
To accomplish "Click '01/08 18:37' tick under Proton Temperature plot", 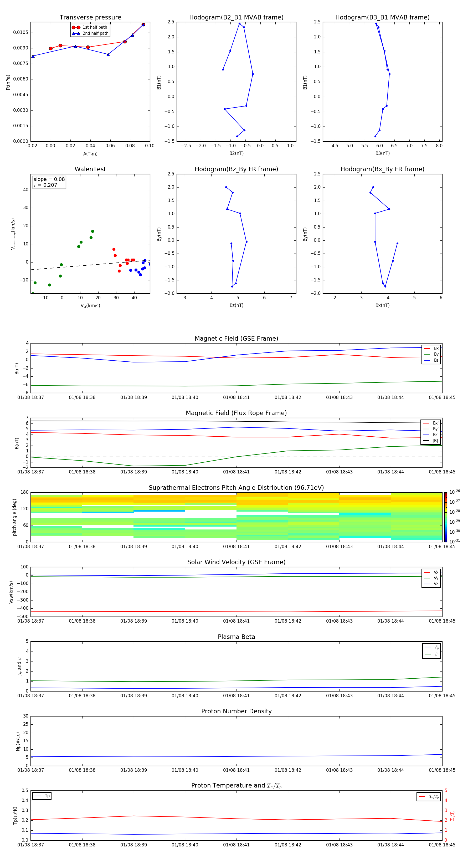I will 31,845.
